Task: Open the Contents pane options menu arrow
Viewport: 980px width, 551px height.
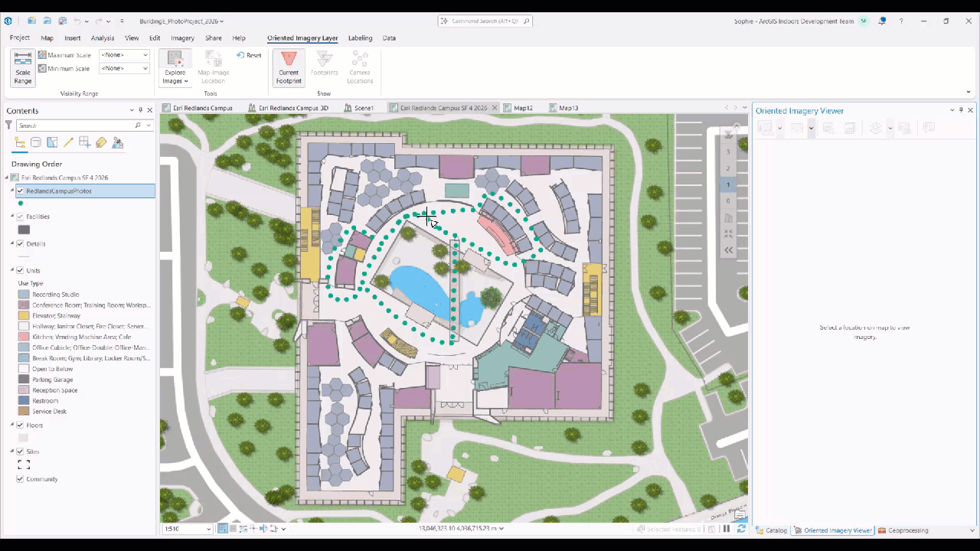Action: (x=132, y=111)
